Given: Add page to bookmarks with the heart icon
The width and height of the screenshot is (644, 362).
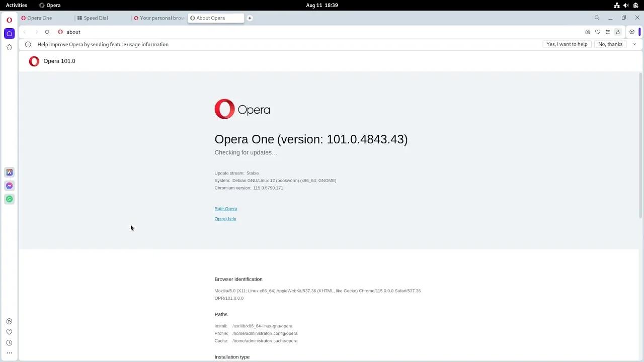Looking at the screenshot, I should pos(598,32).
